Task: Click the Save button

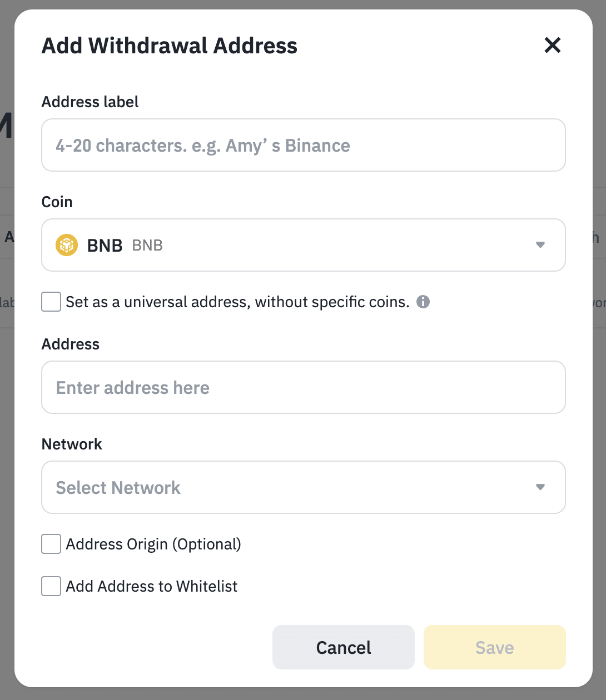Action: pos(494,647)
